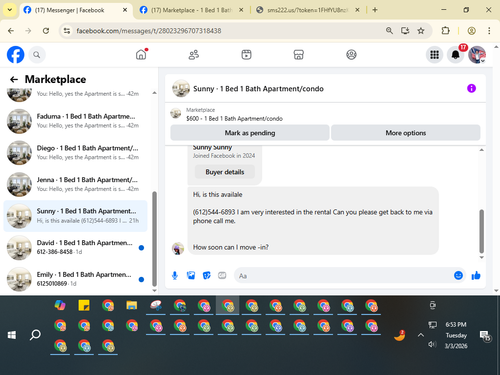Open the Facebook logo home link
The image size is (500, 375).
point(15,55)
